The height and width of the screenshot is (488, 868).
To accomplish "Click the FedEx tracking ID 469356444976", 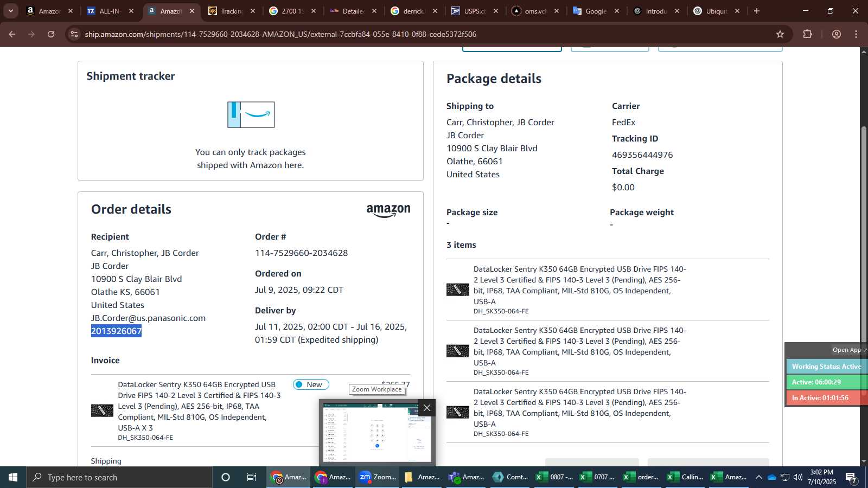I will coord(642,155).
